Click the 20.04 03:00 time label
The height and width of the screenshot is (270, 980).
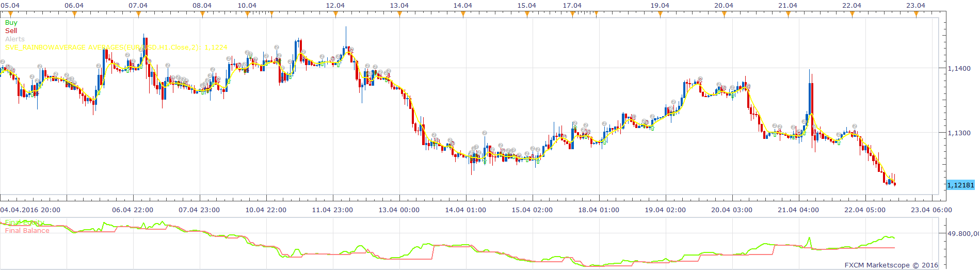pos(732,210)
